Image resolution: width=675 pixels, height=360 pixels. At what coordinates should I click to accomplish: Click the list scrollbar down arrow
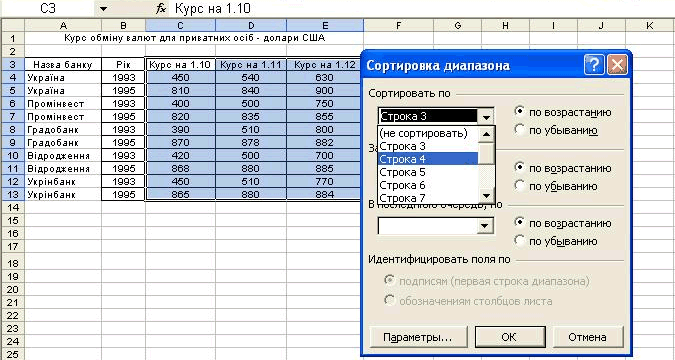486,196
